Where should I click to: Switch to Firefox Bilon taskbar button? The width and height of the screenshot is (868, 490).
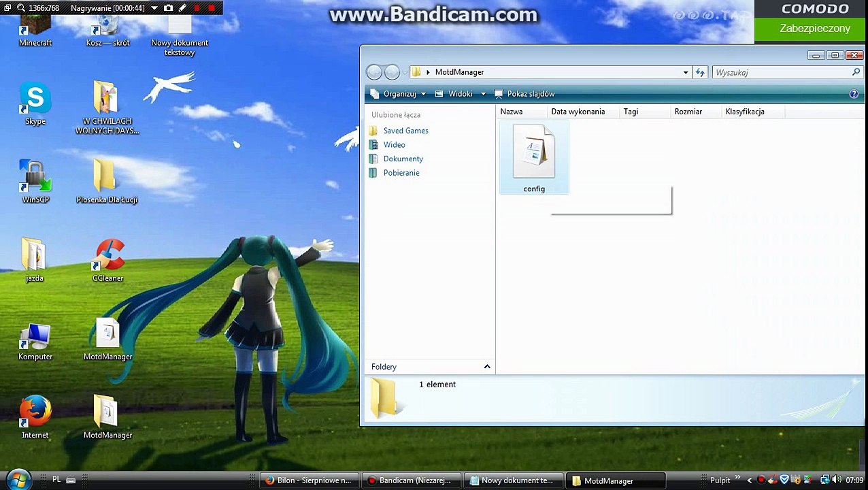pos(310,480)
